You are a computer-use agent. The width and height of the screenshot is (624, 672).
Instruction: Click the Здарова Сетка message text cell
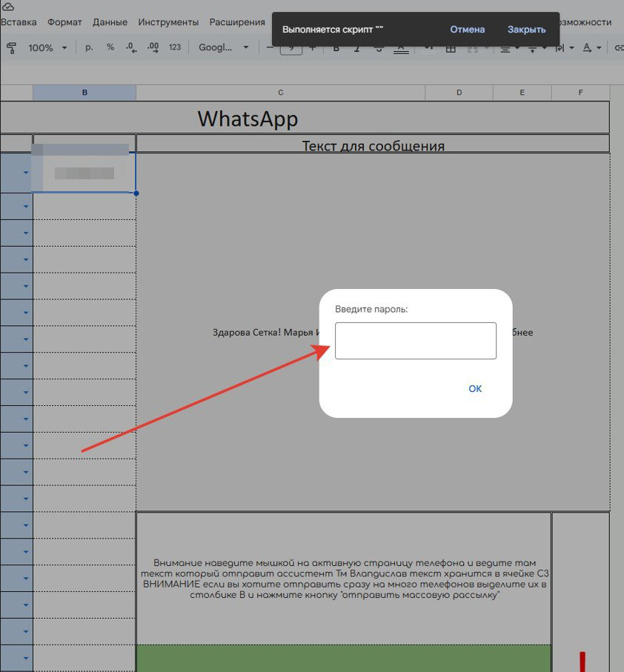pos(373,332)
